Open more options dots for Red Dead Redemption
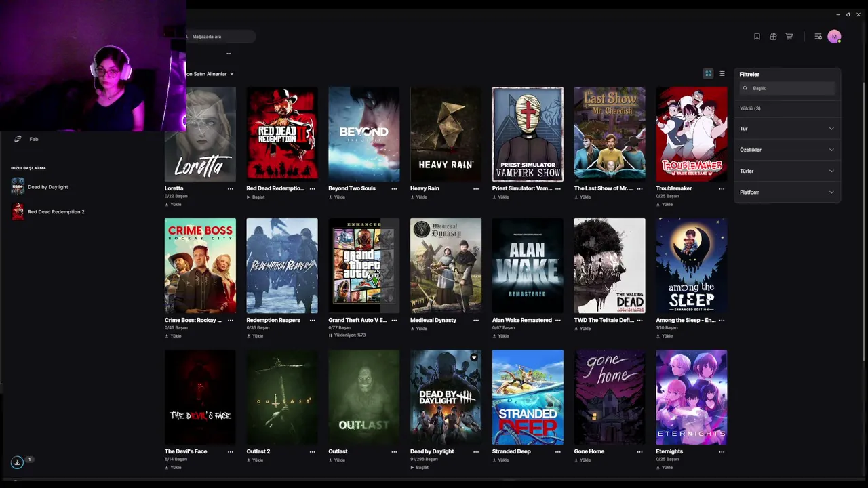This screenshot has height=488, width=868. tap(312, 188)
